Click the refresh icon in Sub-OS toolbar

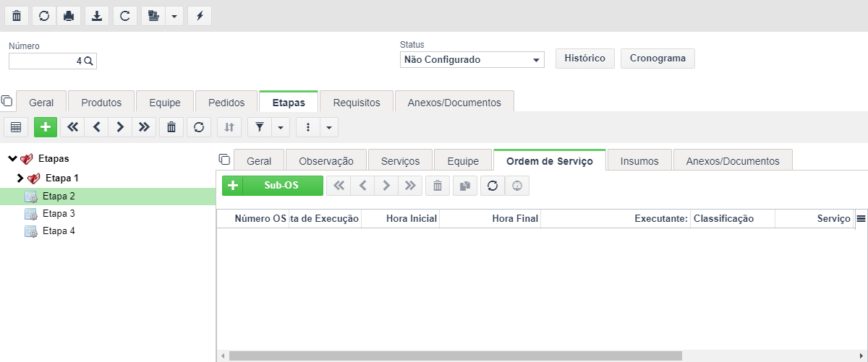[493, 186]
